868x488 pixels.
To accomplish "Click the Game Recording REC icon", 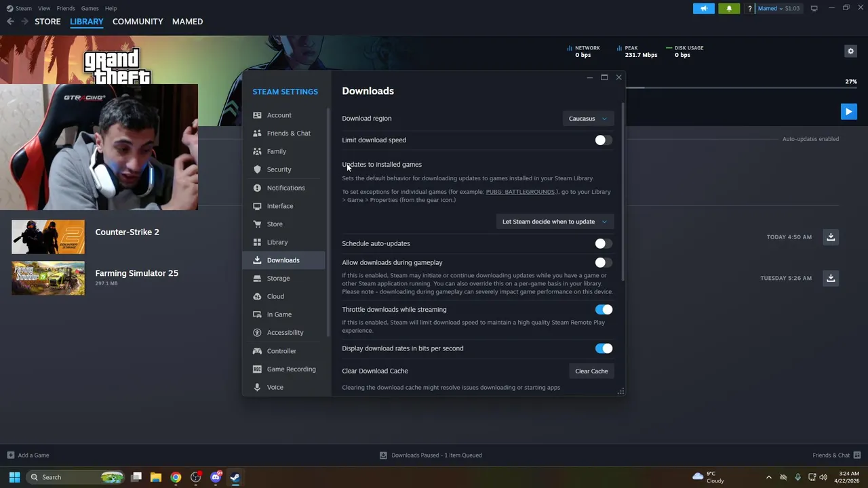I will (257, 369).
